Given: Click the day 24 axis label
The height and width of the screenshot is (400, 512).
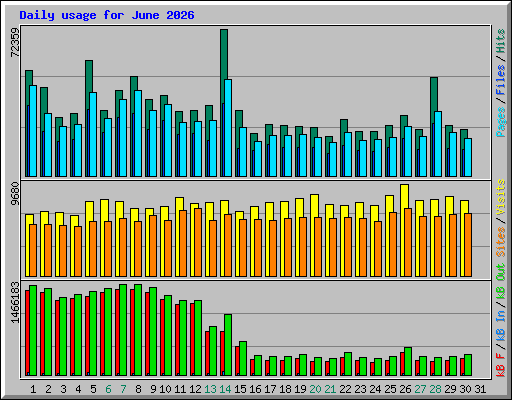Looking at the screenshot, I should click(x=375, y=389).
